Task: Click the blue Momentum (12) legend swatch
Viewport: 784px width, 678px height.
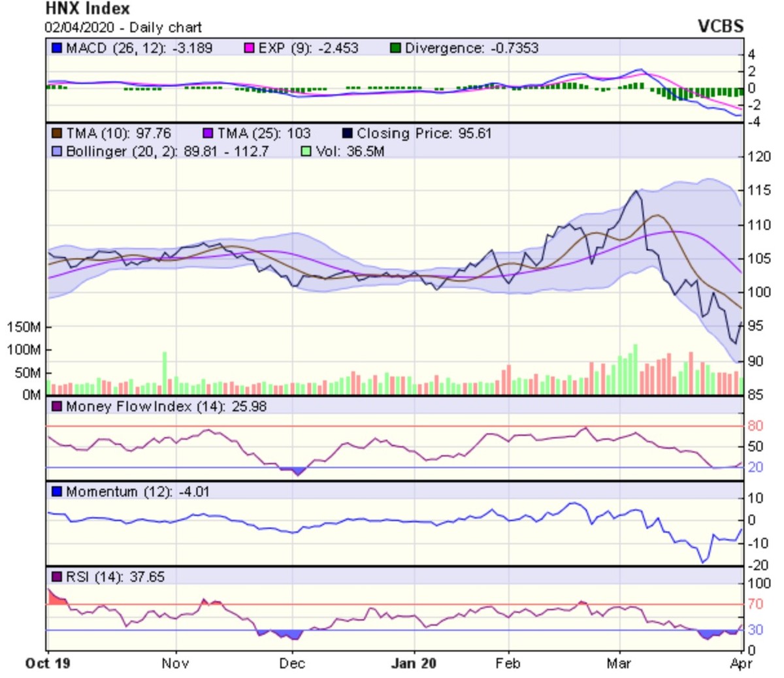Action: [57, 492]
